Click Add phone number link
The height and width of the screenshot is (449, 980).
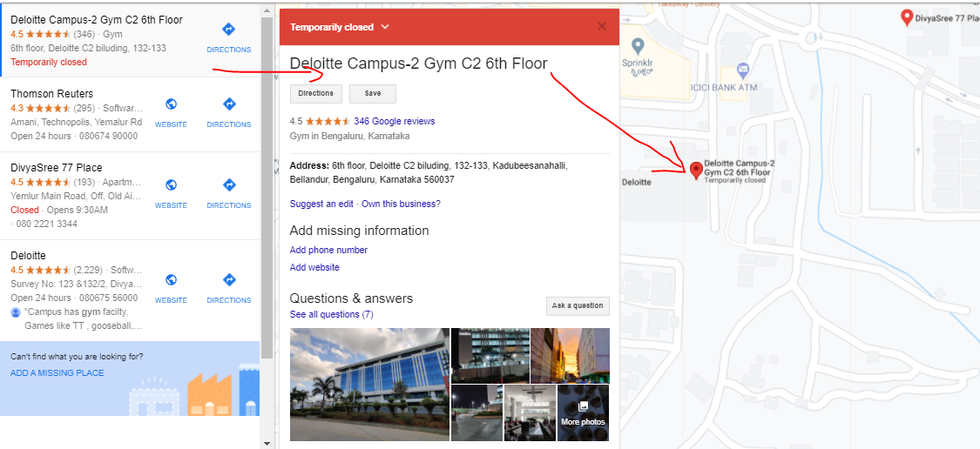(x=328, y=250)
